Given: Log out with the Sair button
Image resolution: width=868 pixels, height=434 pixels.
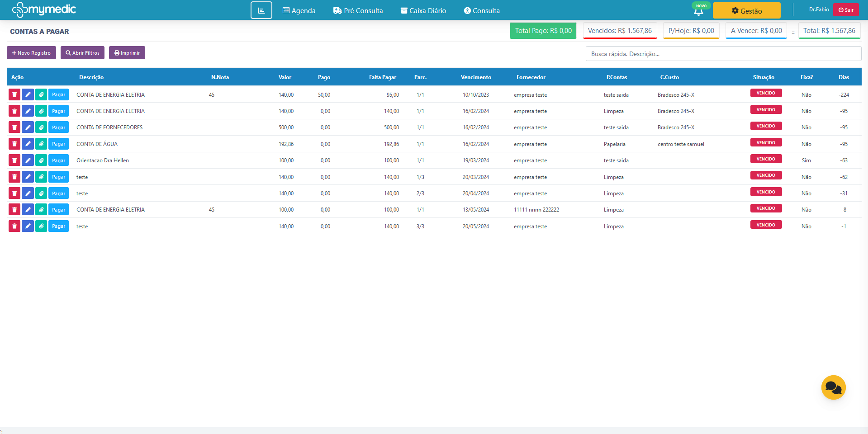Looking at the screenshot, I should 845,10.
